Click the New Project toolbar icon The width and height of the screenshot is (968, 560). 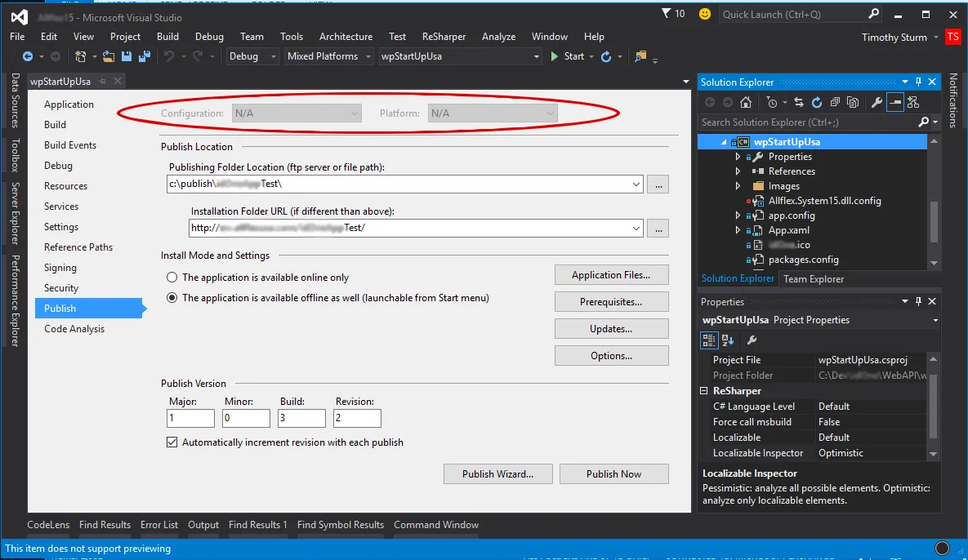tap(80, 56)
